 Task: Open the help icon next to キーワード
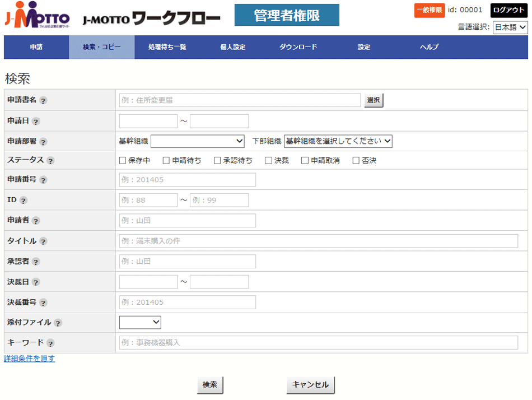click(x=50, y=343)
